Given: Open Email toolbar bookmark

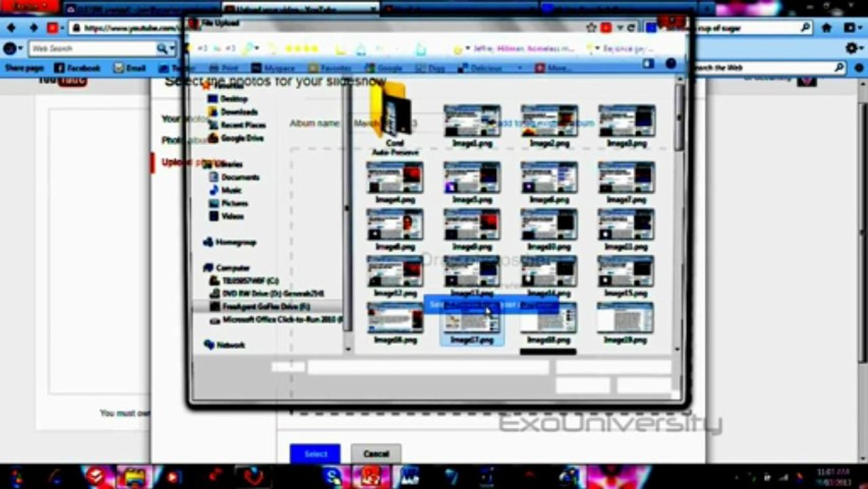Looking at the screenshot, I should [130, 68].
